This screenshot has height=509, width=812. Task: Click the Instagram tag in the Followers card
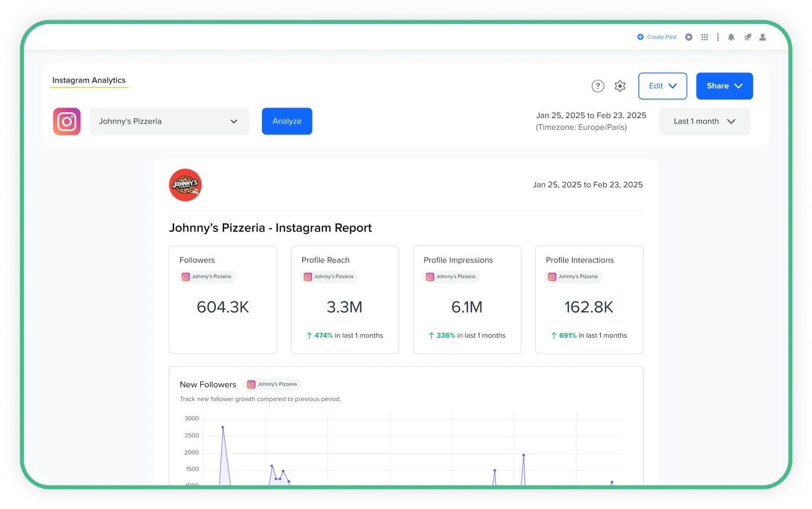[207, 277]
